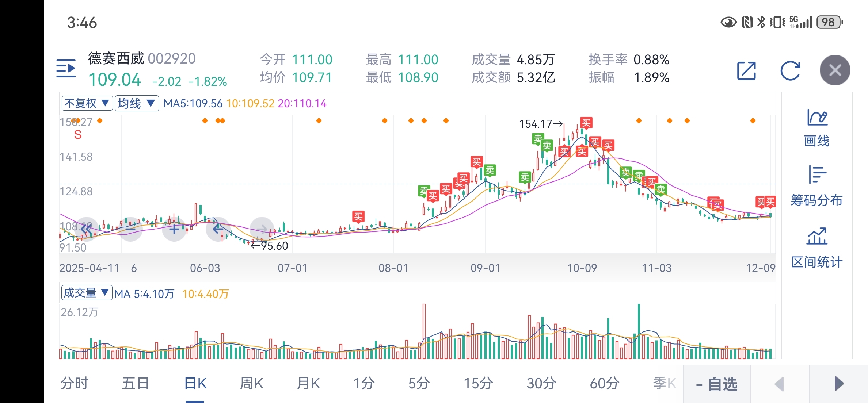Tap the share/export chart icon

(x=746, y=70)
